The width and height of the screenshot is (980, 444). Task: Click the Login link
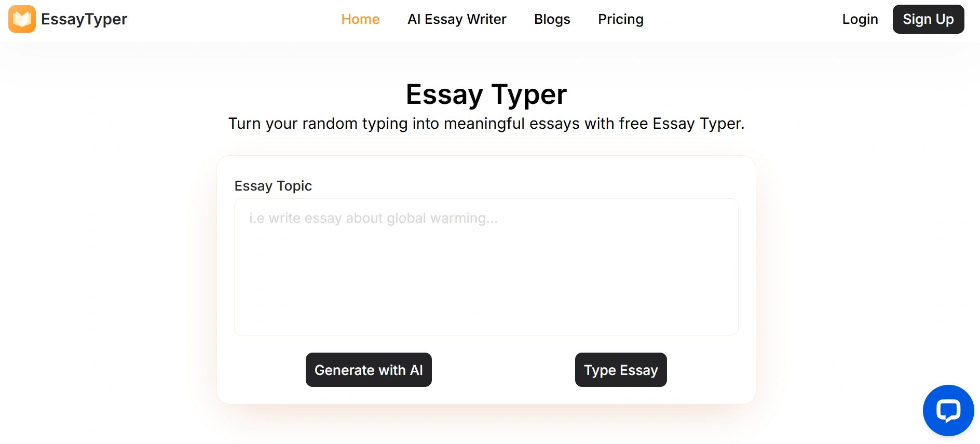pos(860,19)
